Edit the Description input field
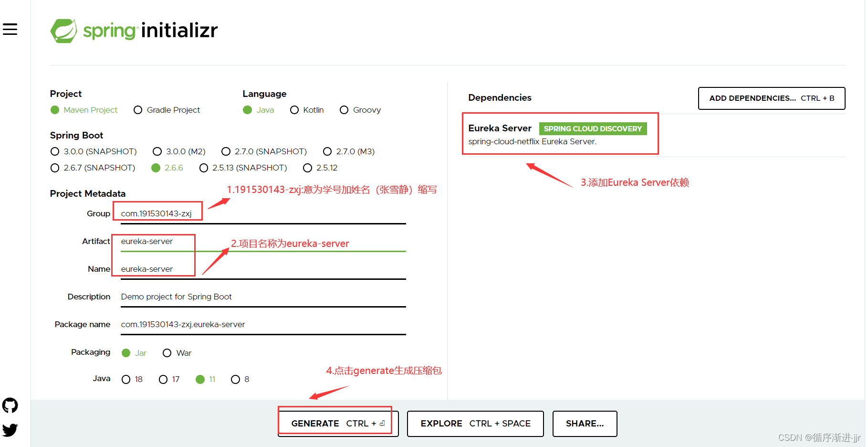 [263, 297]
